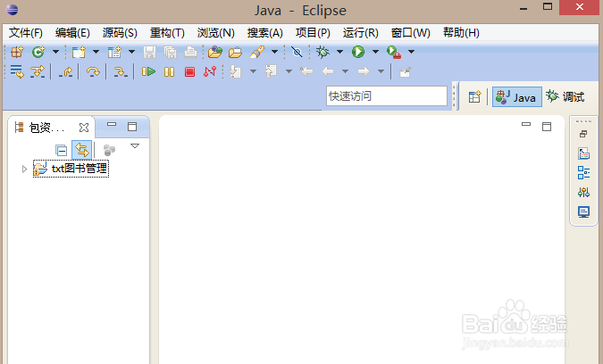Open the 运行(R) menu

[360, 33]
